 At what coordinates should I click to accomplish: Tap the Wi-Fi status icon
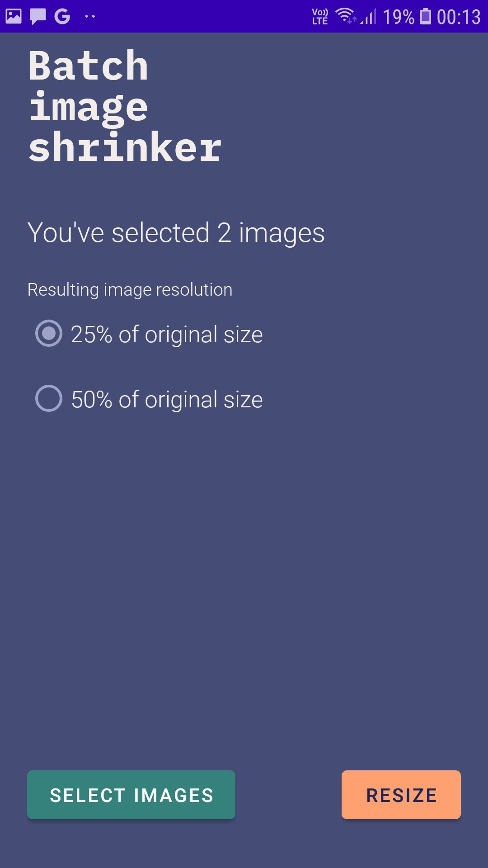[346, 15]
